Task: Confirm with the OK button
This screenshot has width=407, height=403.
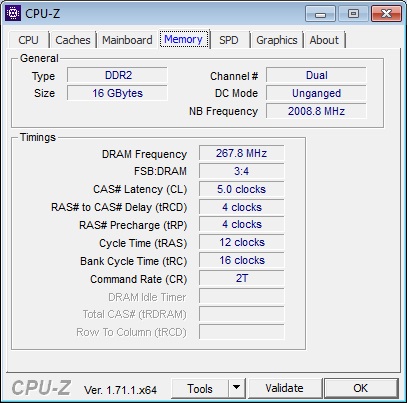Action: (361, 388)
